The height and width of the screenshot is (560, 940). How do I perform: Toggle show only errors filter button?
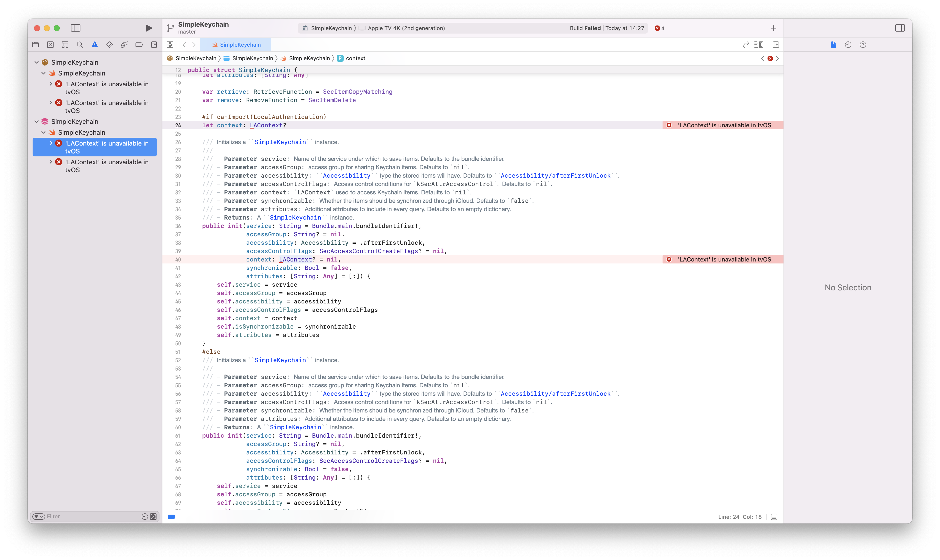[x=153, y=517]
